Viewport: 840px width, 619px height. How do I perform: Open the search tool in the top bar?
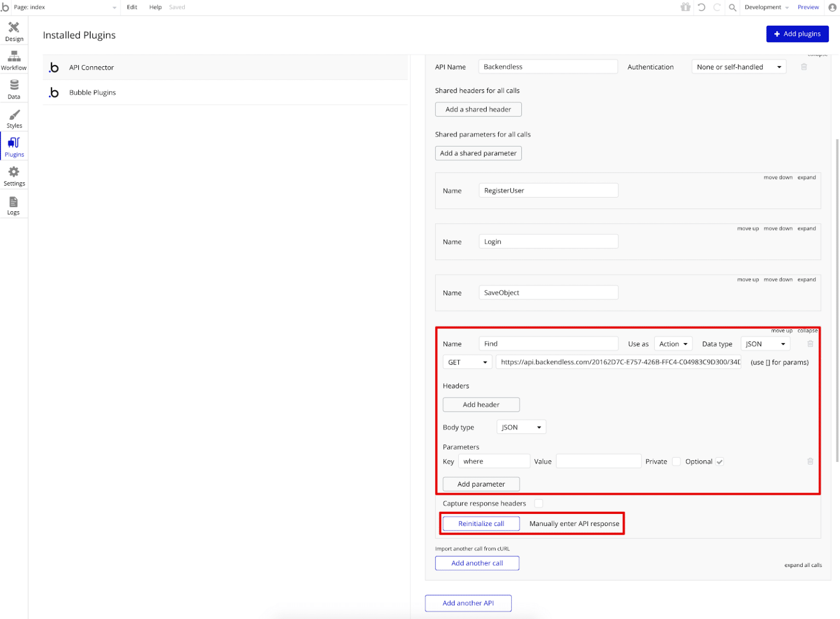click(x=732, y=7)
